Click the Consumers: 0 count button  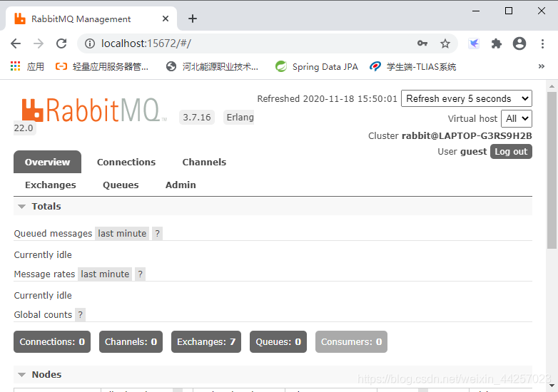(x=351, y=341)
